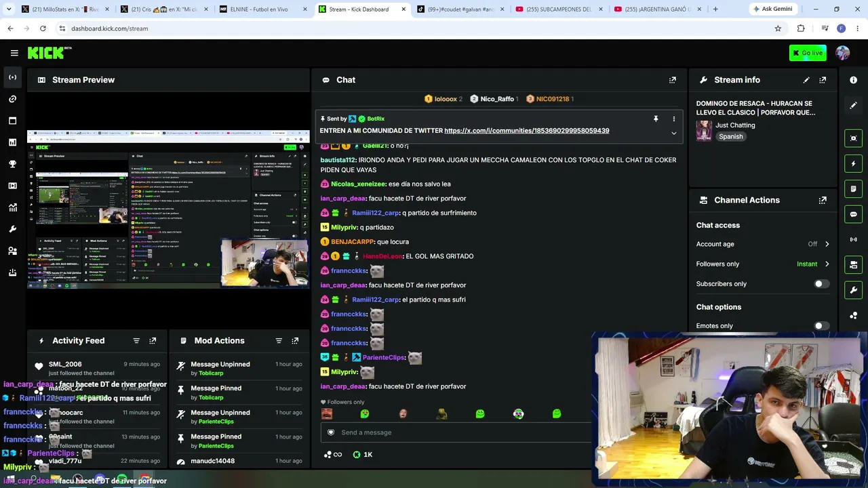Select the Spanish language tag
Image resolution: width=868 pixels, height=488 pixels.
(730, 137)
